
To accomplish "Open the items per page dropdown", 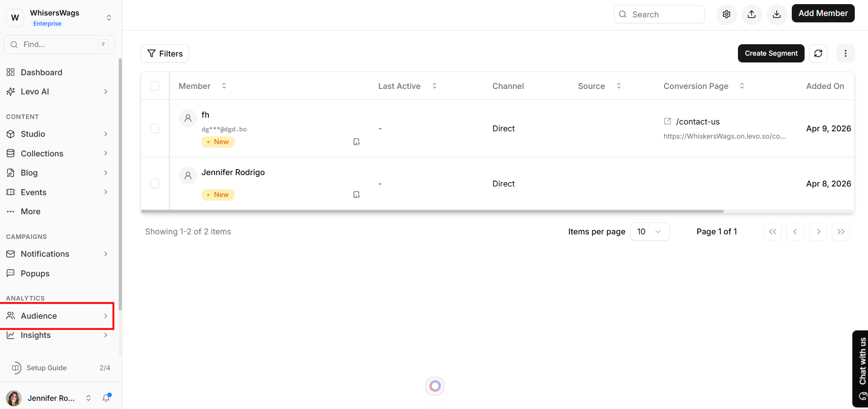I will click(649, 232).
